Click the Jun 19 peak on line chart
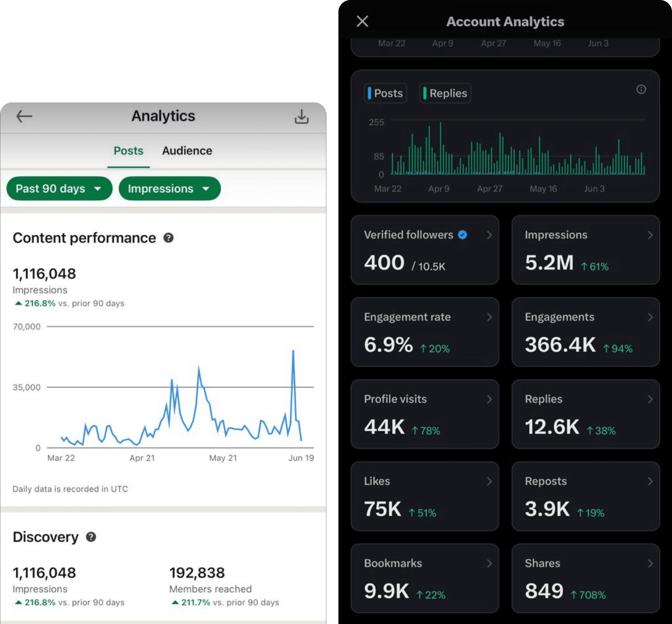The image size is (672, 624). coord(293,351)
